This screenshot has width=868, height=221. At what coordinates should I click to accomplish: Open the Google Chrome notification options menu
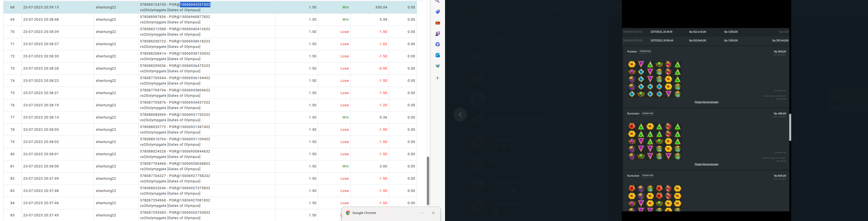[422, 213]
